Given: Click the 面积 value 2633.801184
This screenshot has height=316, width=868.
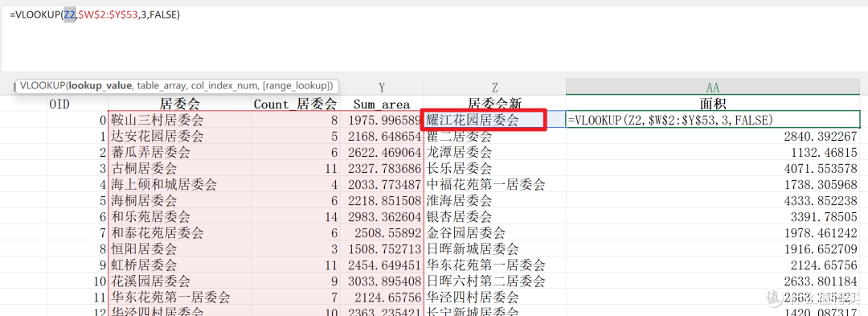Looking at the screenshot, I should (713, 281).
